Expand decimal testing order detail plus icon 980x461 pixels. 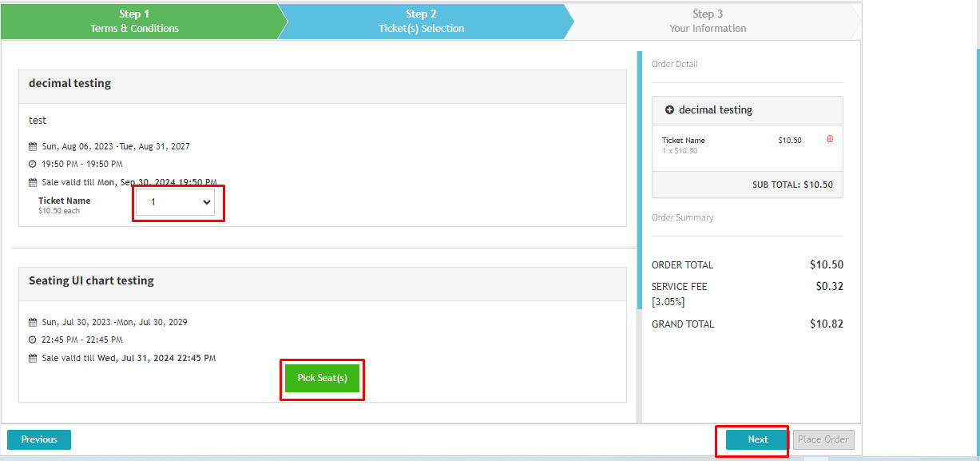coord(669,110)
